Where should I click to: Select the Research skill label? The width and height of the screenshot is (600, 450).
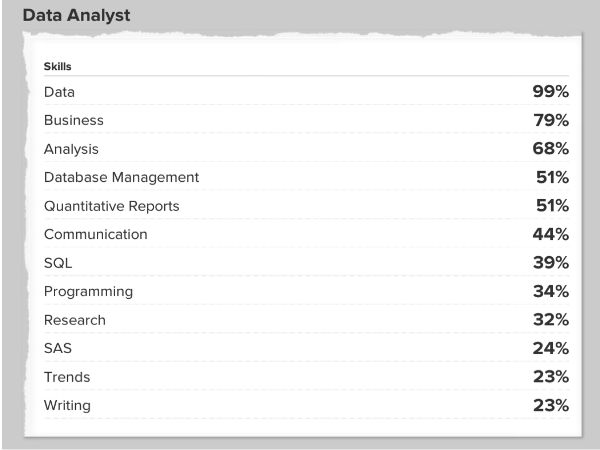74,320
